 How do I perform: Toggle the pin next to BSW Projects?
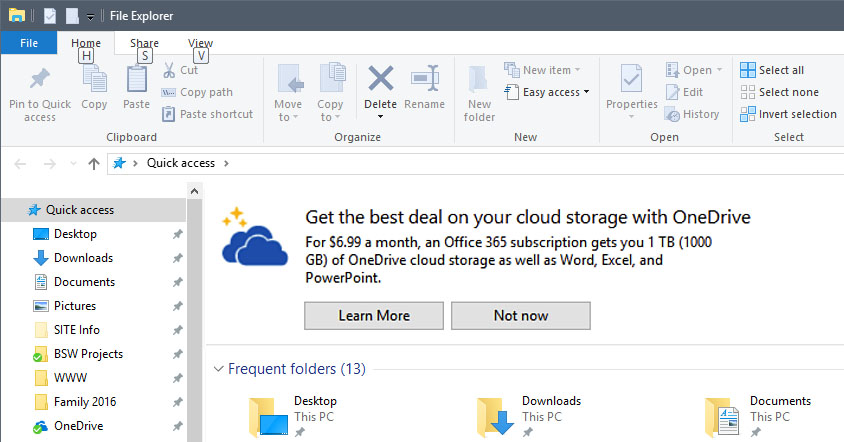[177, 354]
